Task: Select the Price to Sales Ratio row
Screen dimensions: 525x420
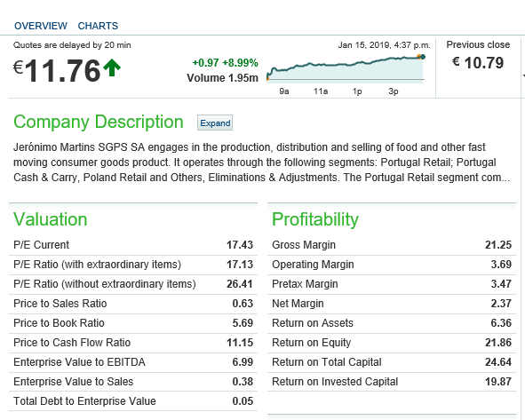Action: (x=133, y=304)
